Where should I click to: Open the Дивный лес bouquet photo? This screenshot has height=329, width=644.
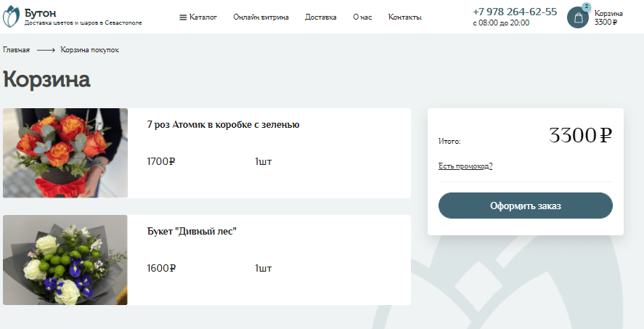pyautogui.click(x=65, y=260)
